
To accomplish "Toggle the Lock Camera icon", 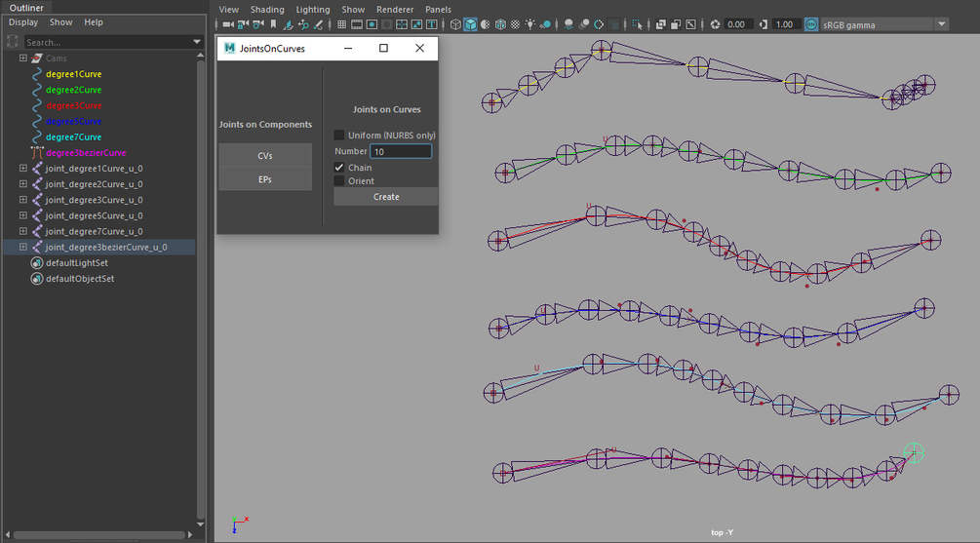I will pos(243,24).
